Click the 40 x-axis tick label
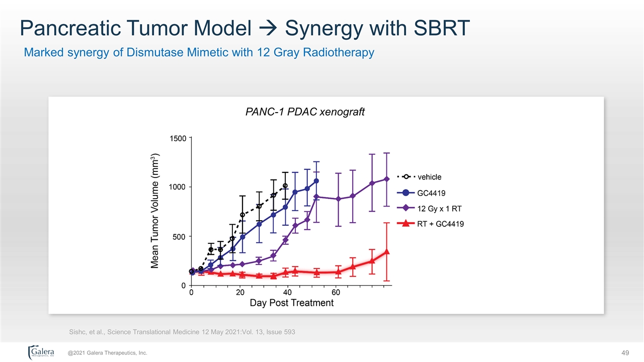The height and width of the screenshot is (362, 644). pos(288,292)
